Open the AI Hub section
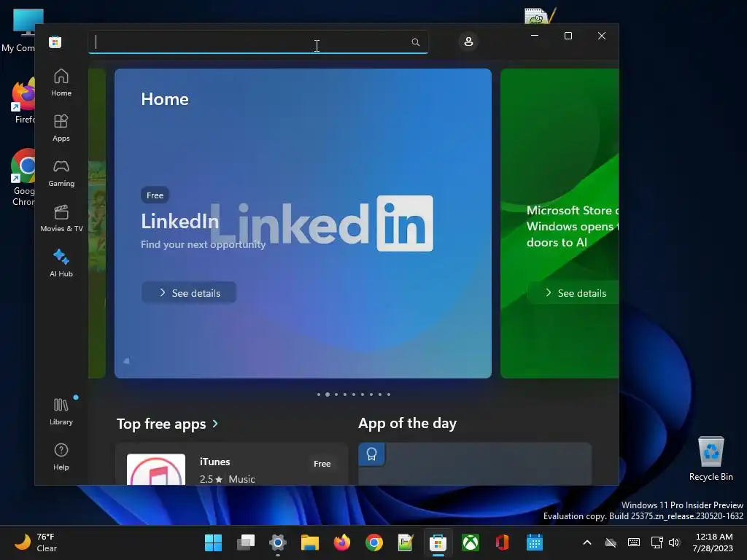The width and height of the screenshot is (747, 560). [61, 263]
